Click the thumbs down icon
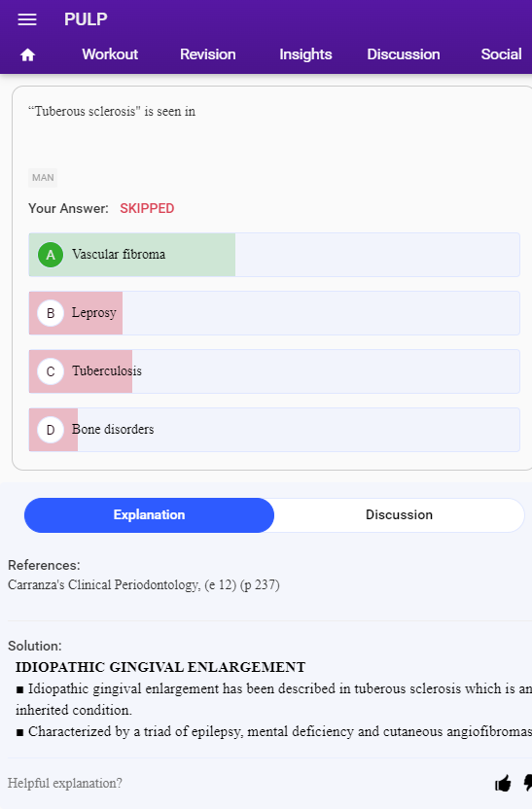 pyautogui.click(x=527, y=783)
